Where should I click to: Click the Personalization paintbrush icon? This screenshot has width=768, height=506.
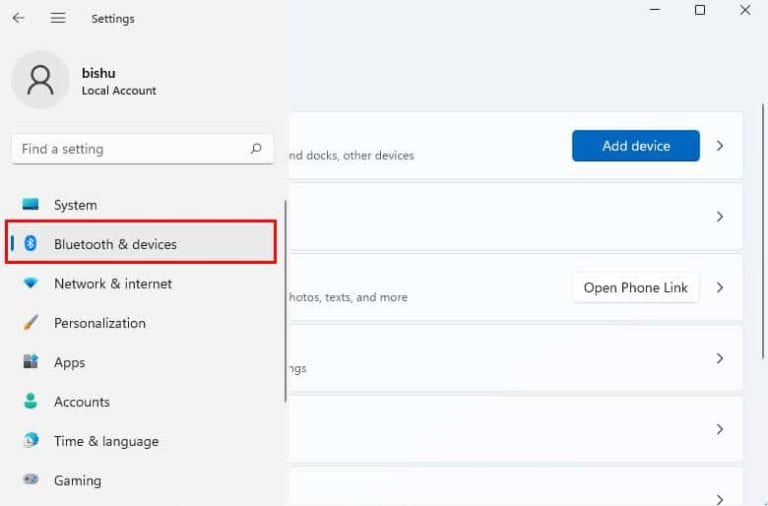[x=31, y=323]
